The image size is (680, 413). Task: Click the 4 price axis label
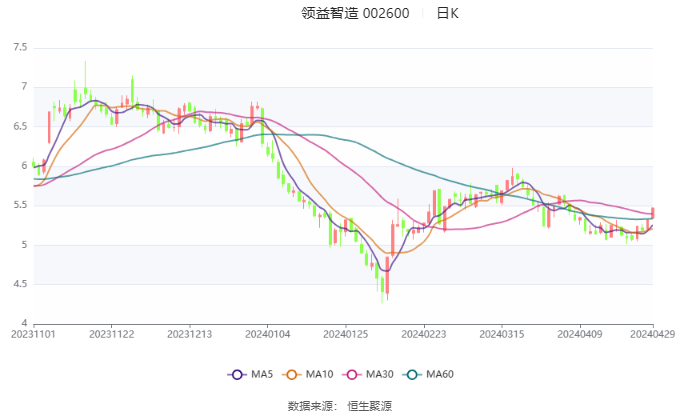coord(22,324)
